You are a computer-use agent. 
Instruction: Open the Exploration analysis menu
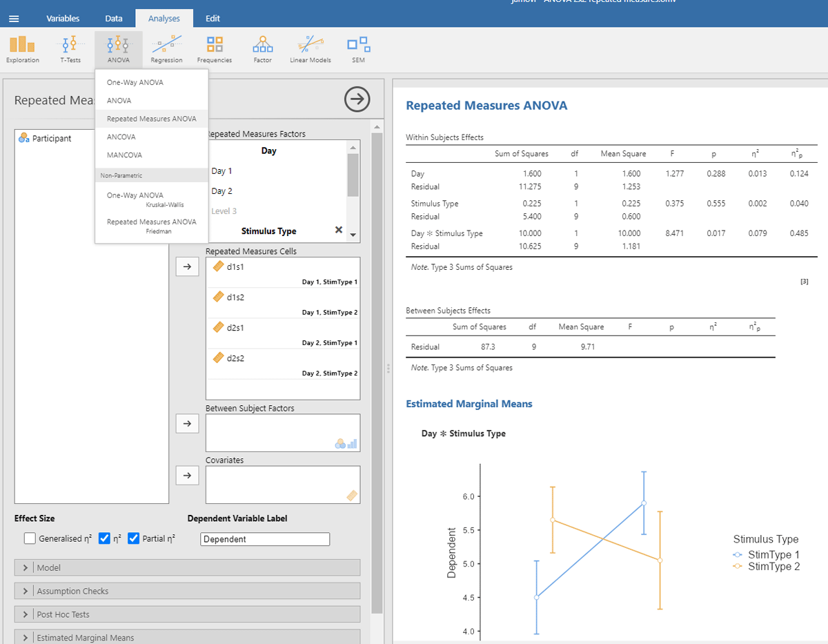tap(23, 49)
